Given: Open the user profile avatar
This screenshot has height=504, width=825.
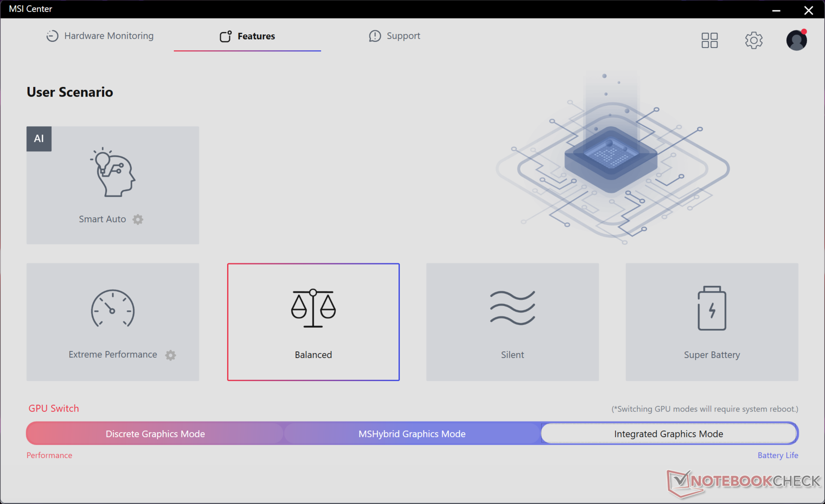Looking at the screenshot, I should tap(796, 40).
